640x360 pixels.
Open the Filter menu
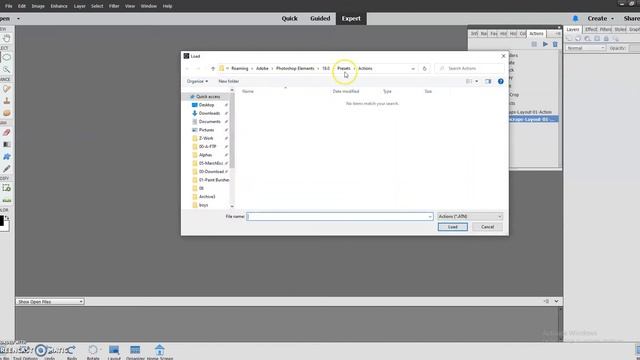point(114,6)
